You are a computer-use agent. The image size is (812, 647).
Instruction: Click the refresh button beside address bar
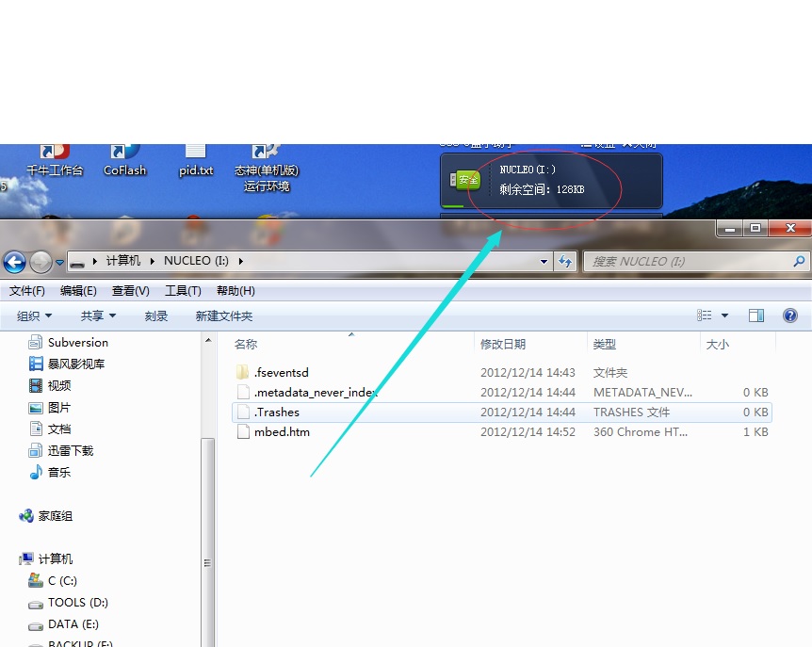565,262
